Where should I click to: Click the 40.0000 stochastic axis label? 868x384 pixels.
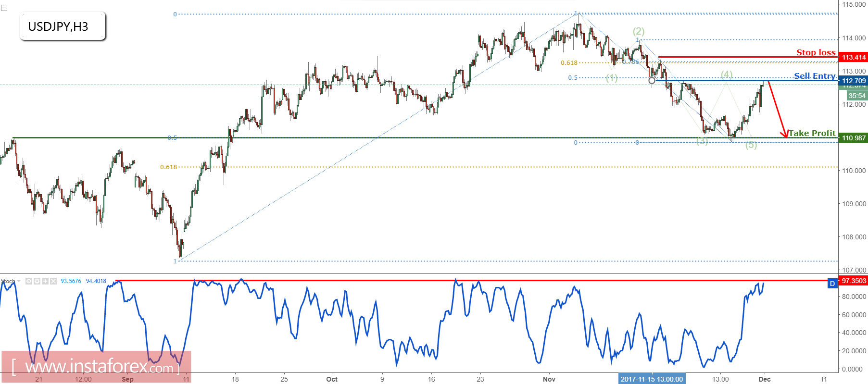pos(854,333)
